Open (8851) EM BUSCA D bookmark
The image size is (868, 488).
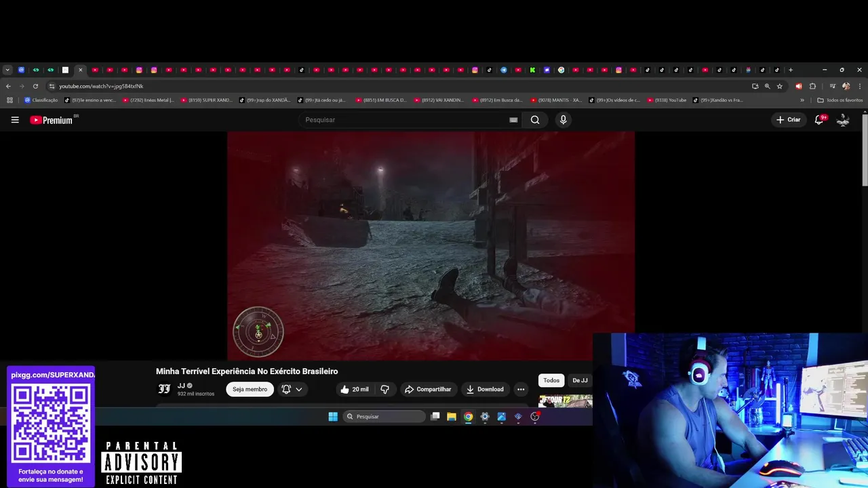(x=382, y=100)
